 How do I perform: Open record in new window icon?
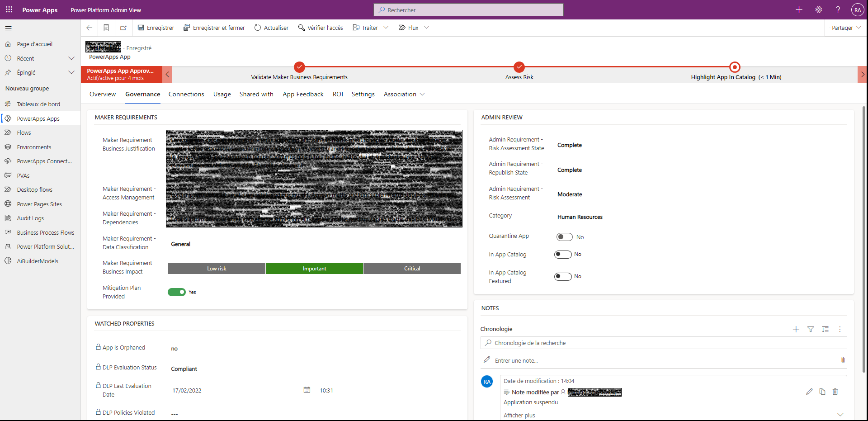point(123,28)
